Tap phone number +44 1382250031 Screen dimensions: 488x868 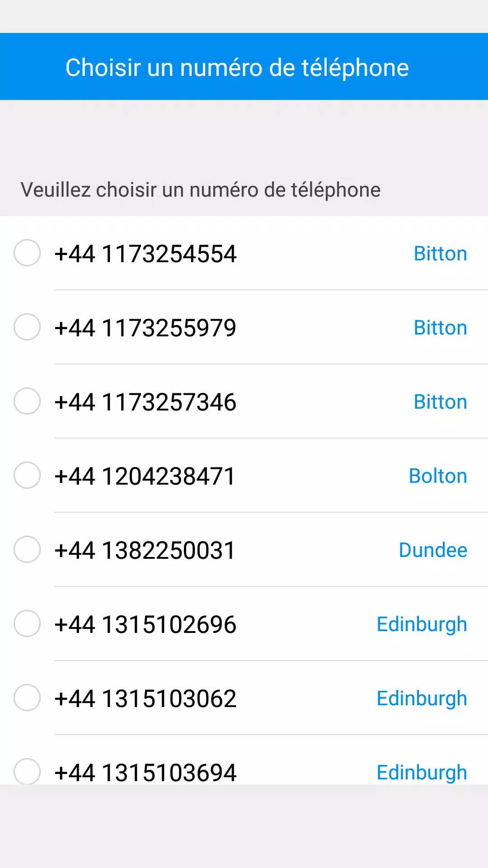[x=145, y=550]
